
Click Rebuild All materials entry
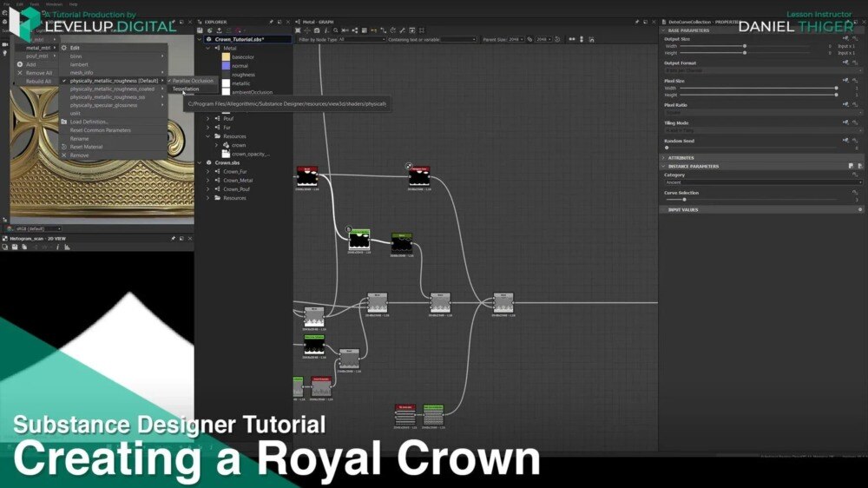(39, 81)
